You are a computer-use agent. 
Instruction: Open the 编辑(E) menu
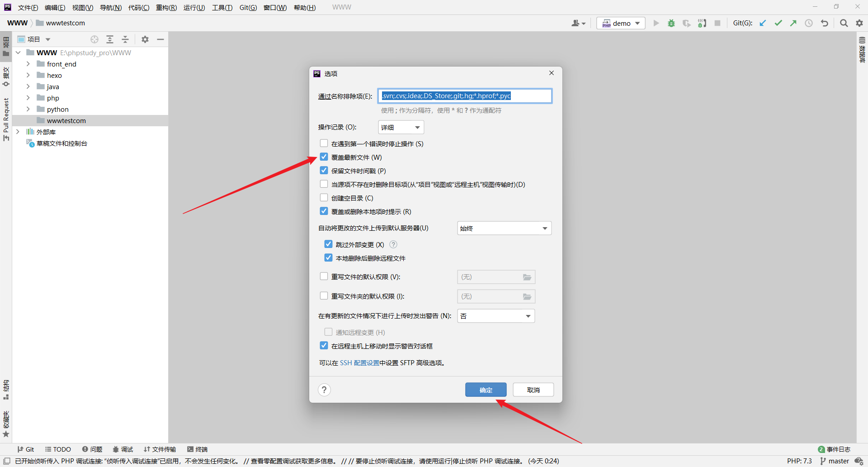(x=55, y=8)
